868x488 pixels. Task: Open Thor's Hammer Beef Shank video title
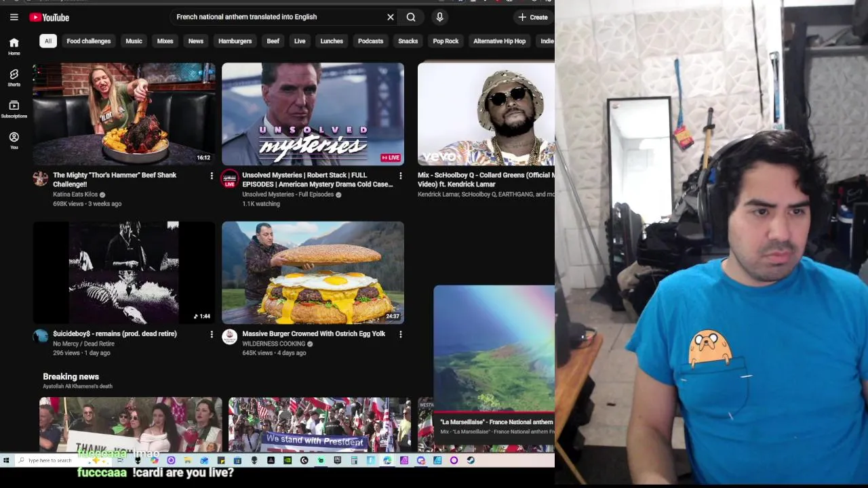tap(115, 180)
